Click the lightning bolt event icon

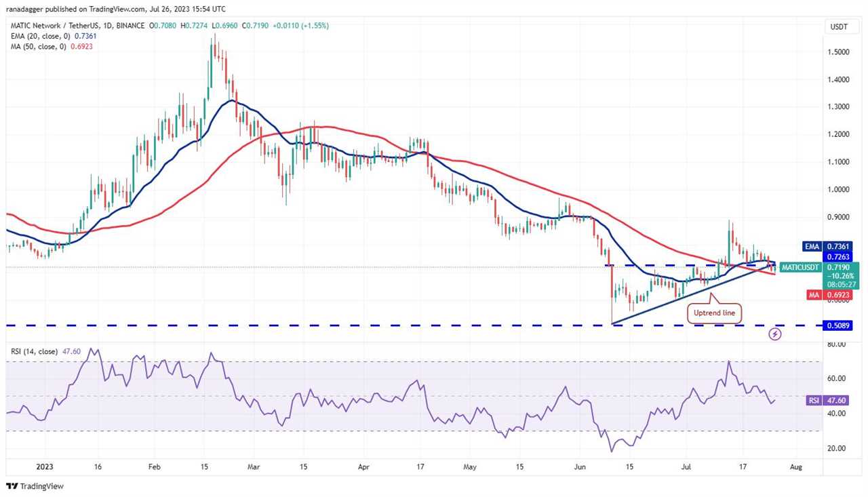tap(776, 334)
